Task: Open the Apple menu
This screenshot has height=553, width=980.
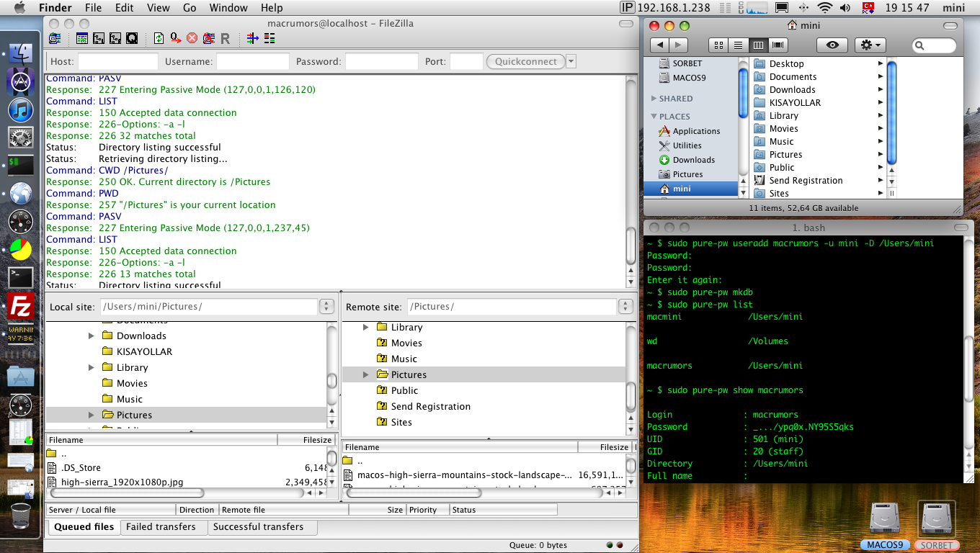Action: click(19, 8)
